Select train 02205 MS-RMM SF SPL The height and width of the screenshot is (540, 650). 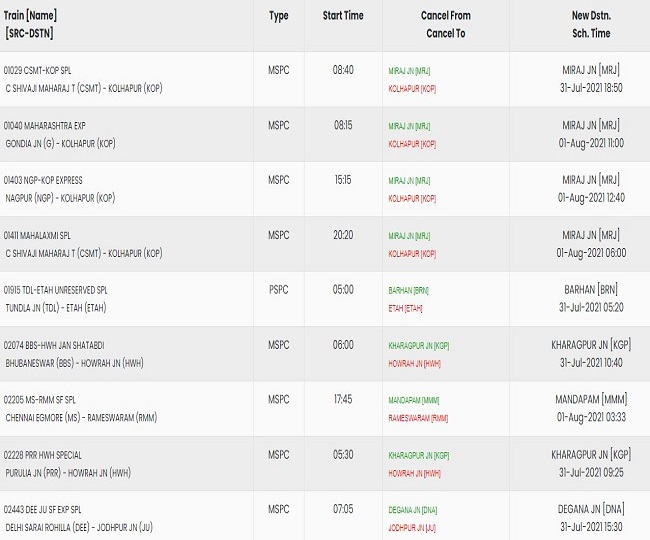[39, 400]
